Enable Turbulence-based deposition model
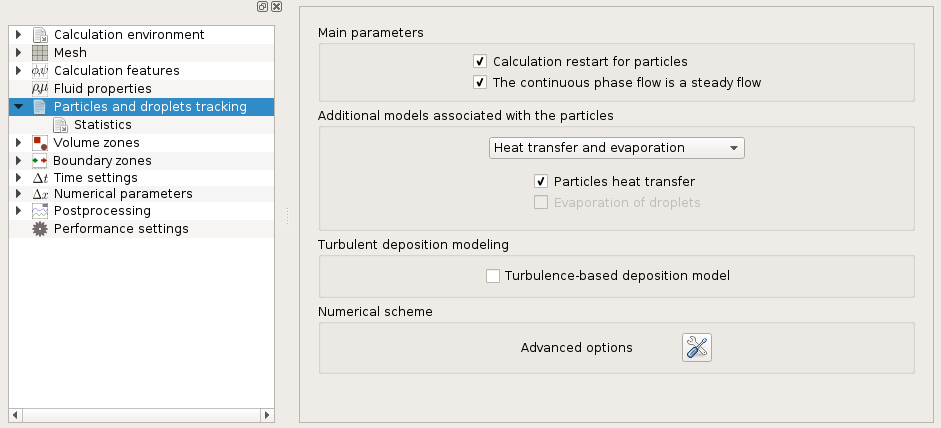Viewport: 941px width, 428px height. click(493, 276)
